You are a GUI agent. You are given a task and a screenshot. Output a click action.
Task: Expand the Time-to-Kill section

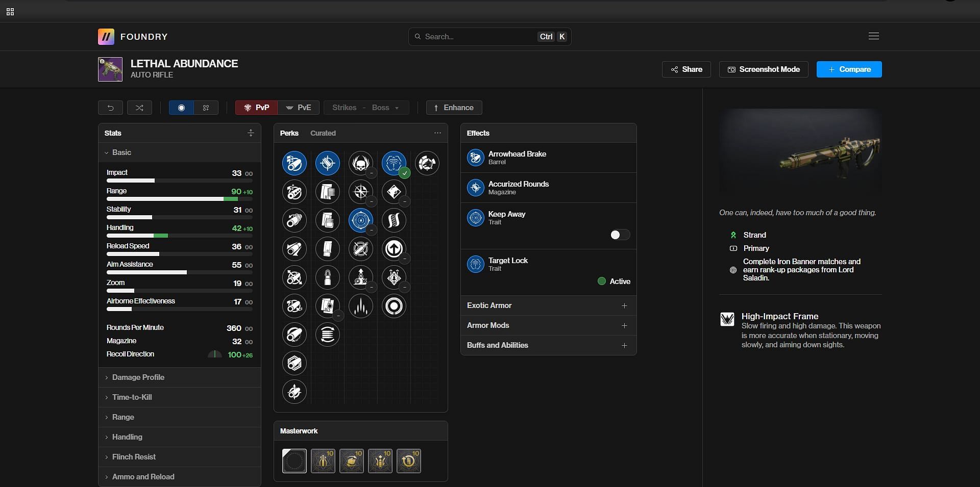[179, 397]
